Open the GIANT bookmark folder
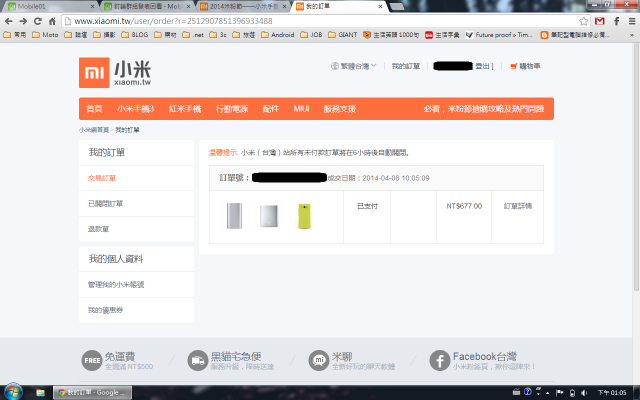 (x=343, y=35)
